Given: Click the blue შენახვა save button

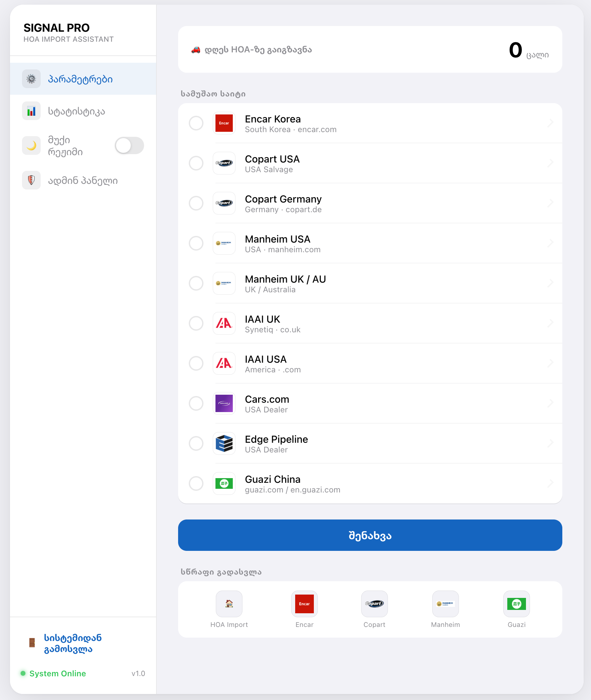Looking at the screenshot, I should pos(370,535).
